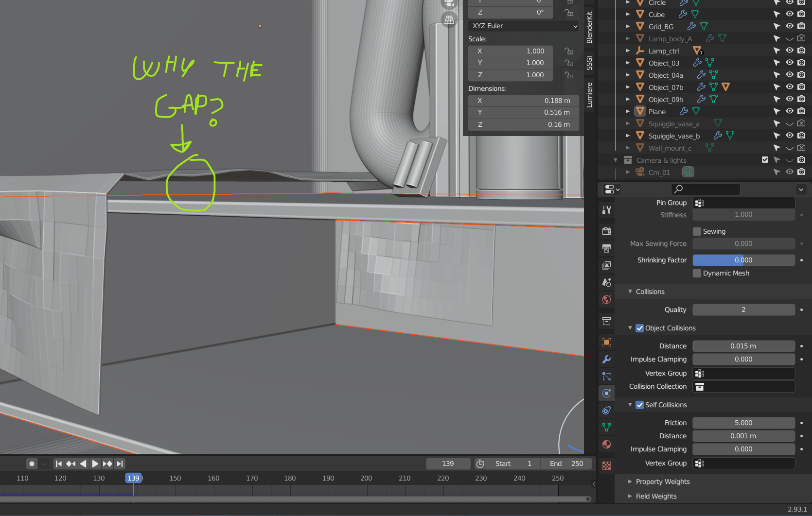Open the Texture Properties checker tab
Screen dimensions: 812x516
tap(606, 465)
